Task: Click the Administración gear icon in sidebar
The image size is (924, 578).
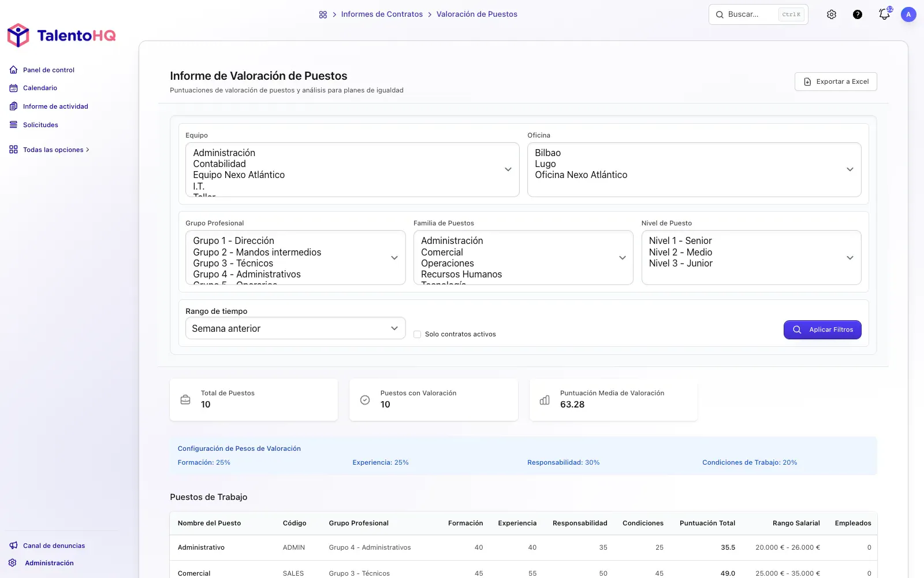Action: coord(13,563)
